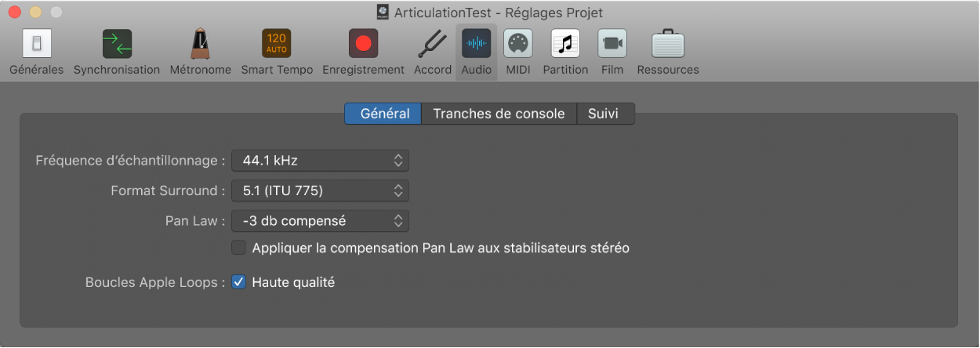Open the Ressources briefcase pane
The image size is (980, 348).
point(668,44)
